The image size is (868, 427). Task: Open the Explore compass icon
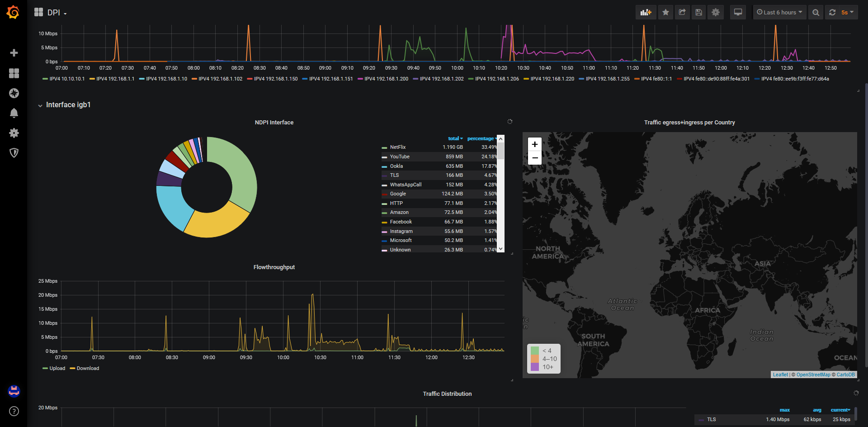click(14, 93)
